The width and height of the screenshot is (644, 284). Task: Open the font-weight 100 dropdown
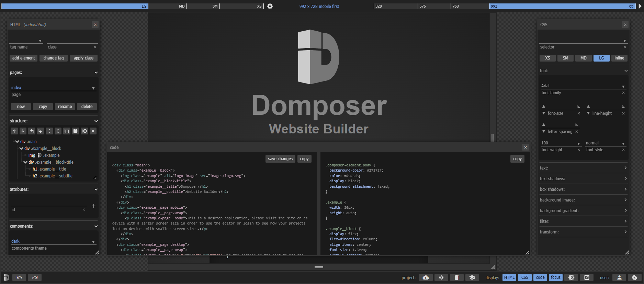(x=561, y=143)
